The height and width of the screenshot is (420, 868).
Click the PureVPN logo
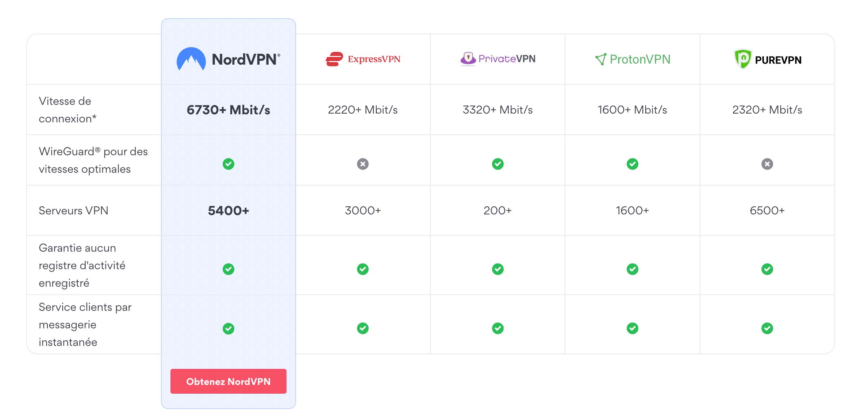click(768, 59)
